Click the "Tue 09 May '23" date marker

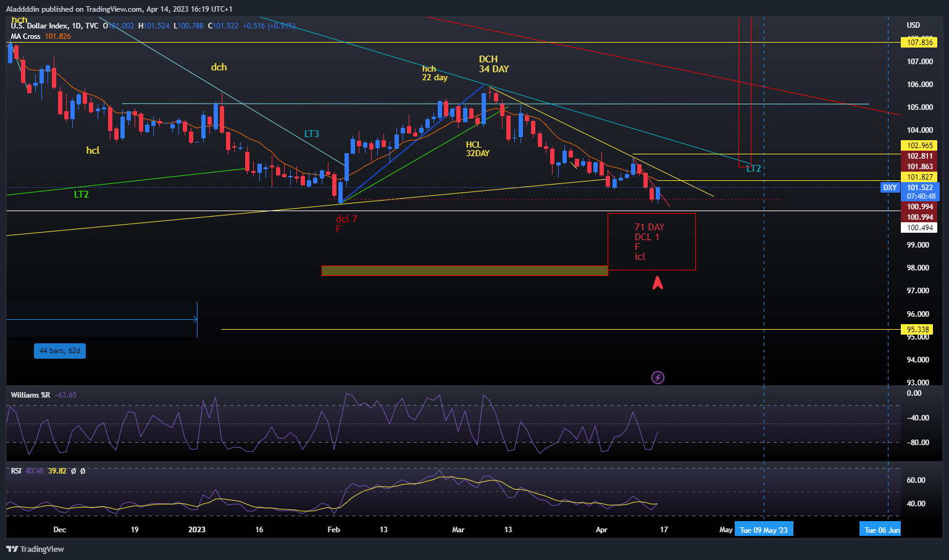click(764, 530)
